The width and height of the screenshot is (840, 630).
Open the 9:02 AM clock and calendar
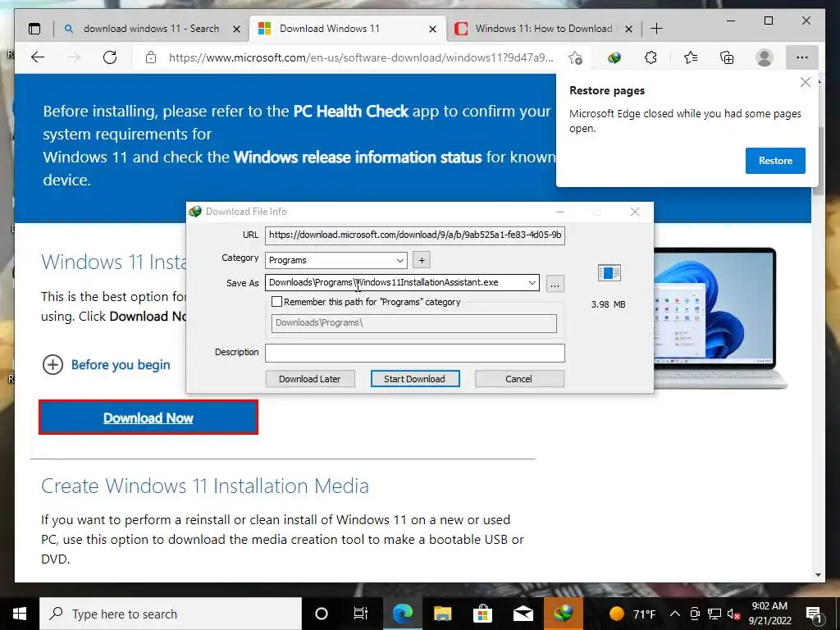click(769, 614)
